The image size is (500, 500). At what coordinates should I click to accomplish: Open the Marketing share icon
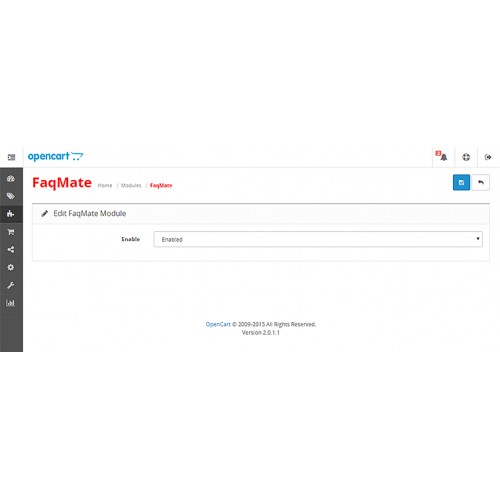pos(11,250)
